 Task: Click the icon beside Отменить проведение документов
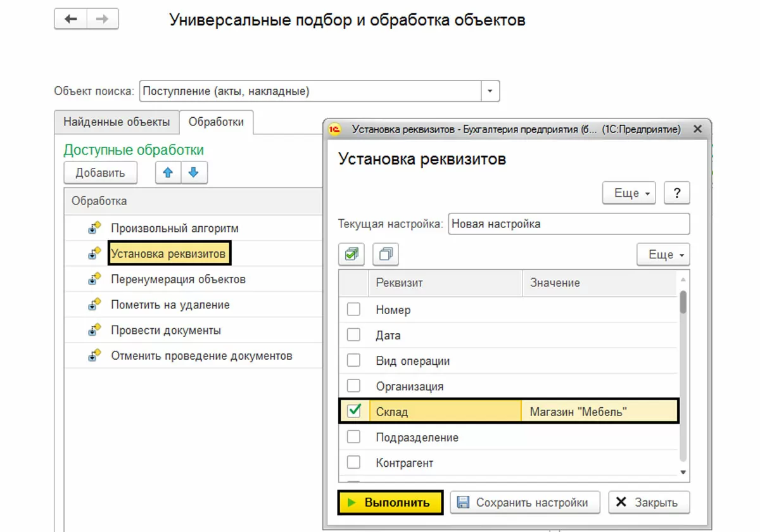click(x=95, y=355)
